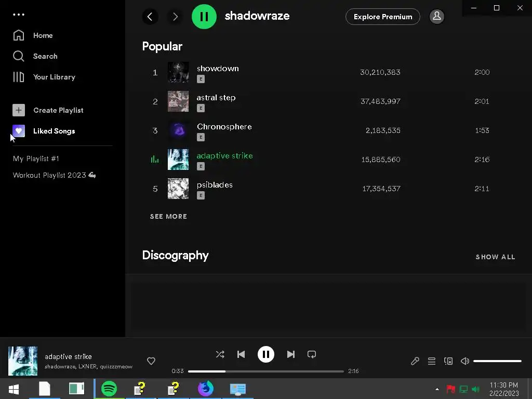Click the equalizer icon on adaptive strike row
This screenshot has height=399, width=532.
coord(155,159)
